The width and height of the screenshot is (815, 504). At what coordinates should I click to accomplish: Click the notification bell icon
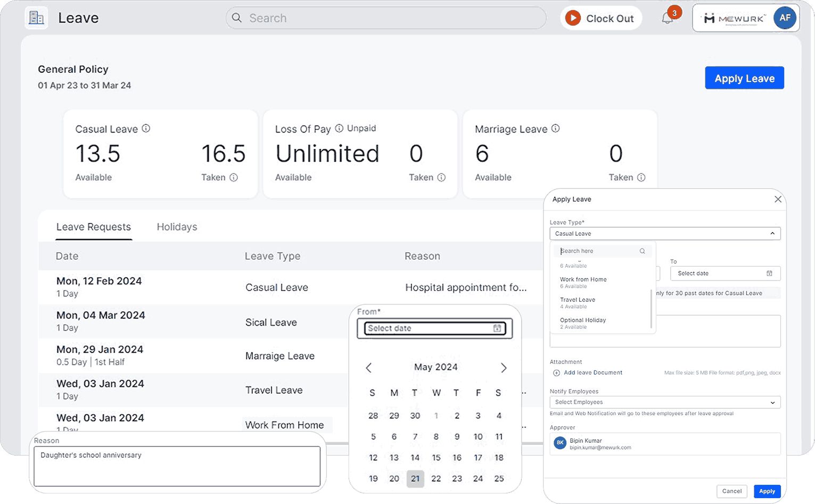[668, 18]
